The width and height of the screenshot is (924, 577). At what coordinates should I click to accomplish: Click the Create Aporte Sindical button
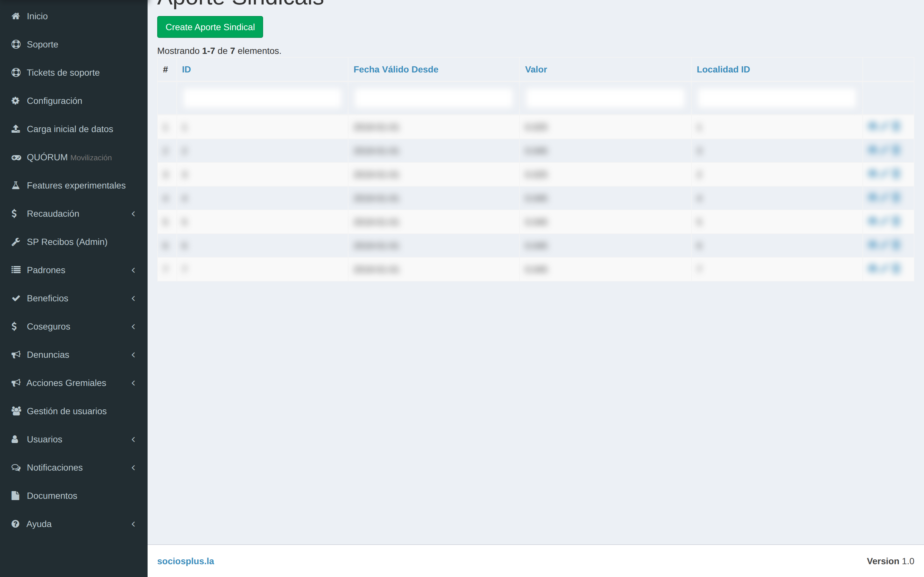click(210, 27)
